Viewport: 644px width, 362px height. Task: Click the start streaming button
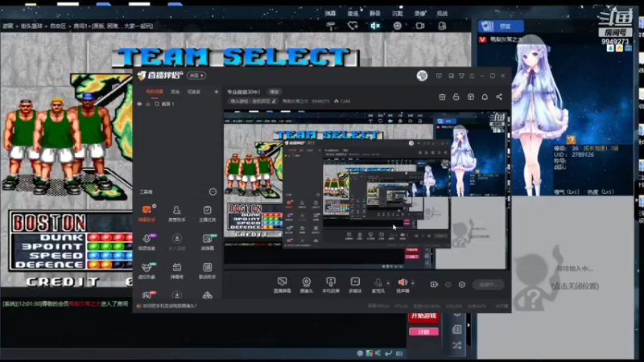[x=488, y=285]
